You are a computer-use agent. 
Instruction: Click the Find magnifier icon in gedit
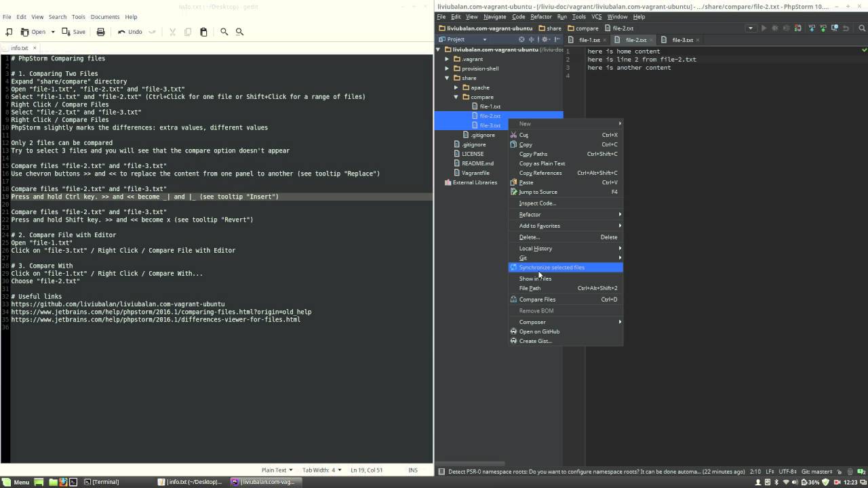tap(224, 32)
